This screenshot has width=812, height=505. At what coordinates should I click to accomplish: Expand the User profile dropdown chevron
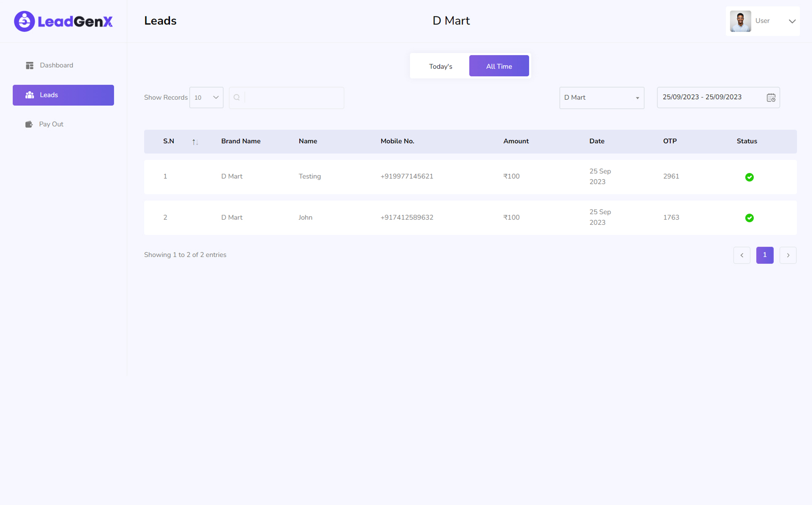coord(792,21)
